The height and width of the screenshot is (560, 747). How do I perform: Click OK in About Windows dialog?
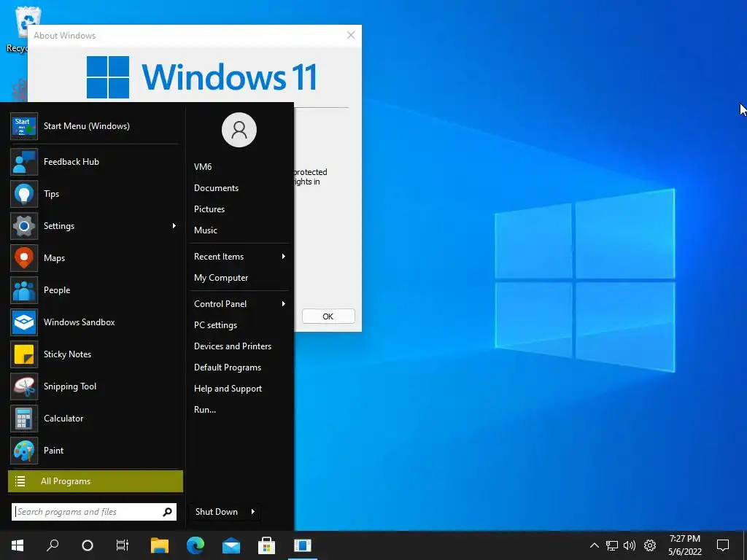(328, 316)
